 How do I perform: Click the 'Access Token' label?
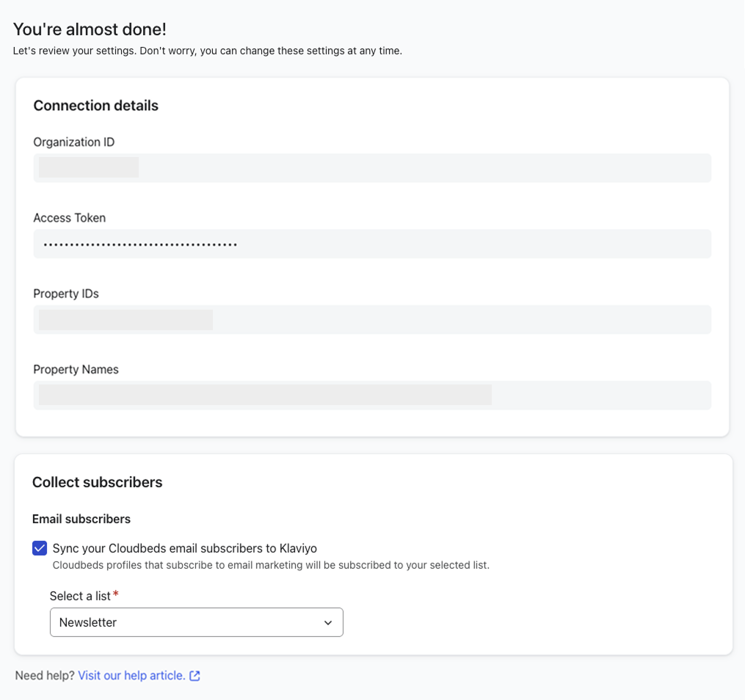coord(69,218)
